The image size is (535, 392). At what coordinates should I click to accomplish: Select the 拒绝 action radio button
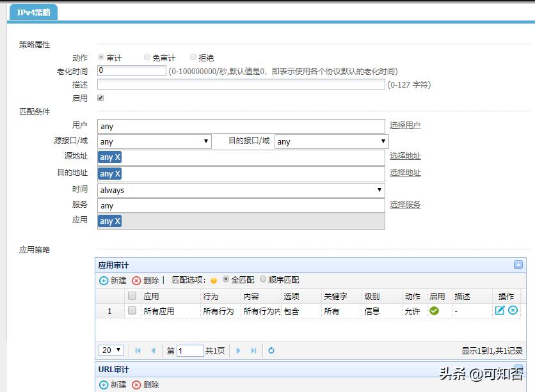[193, 57]
